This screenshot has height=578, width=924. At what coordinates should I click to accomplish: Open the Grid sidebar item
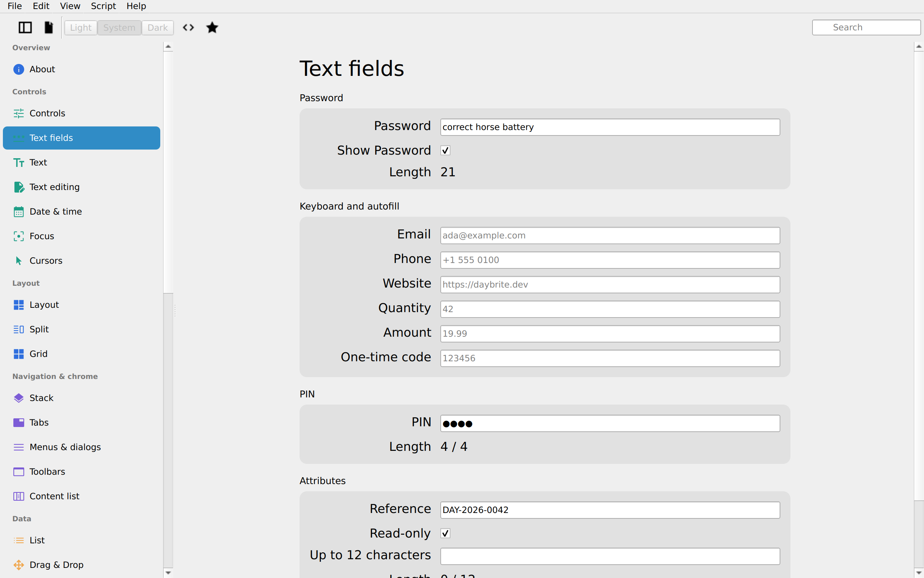[81, 354]
